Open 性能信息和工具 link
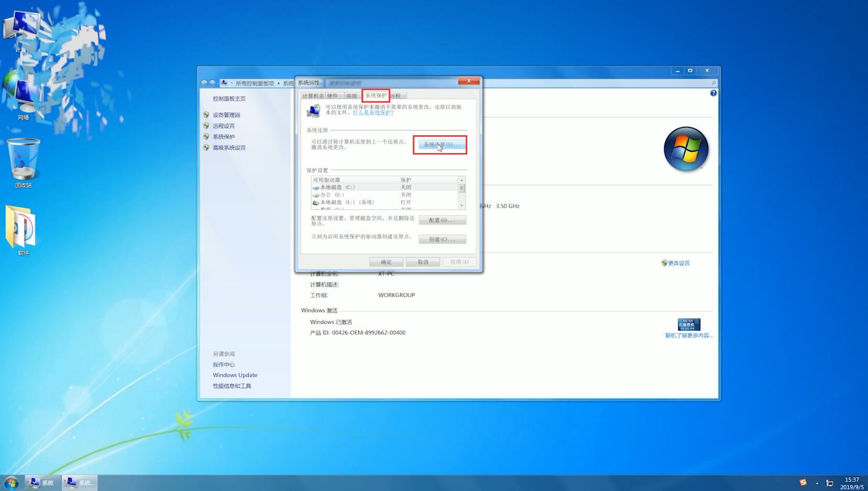The height and width of the screenshot is (491, 868). point(232,386)
